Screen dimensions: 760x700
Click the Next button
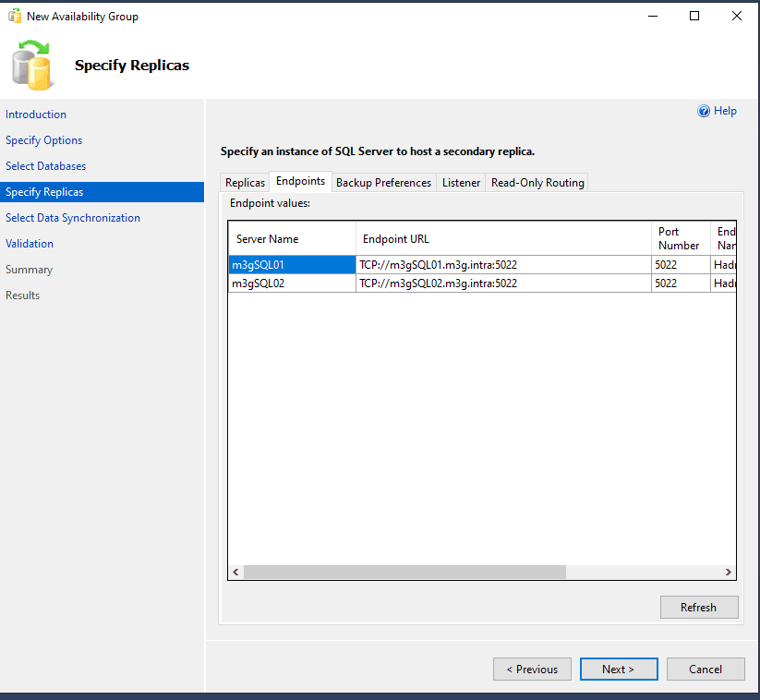point(619,669)
